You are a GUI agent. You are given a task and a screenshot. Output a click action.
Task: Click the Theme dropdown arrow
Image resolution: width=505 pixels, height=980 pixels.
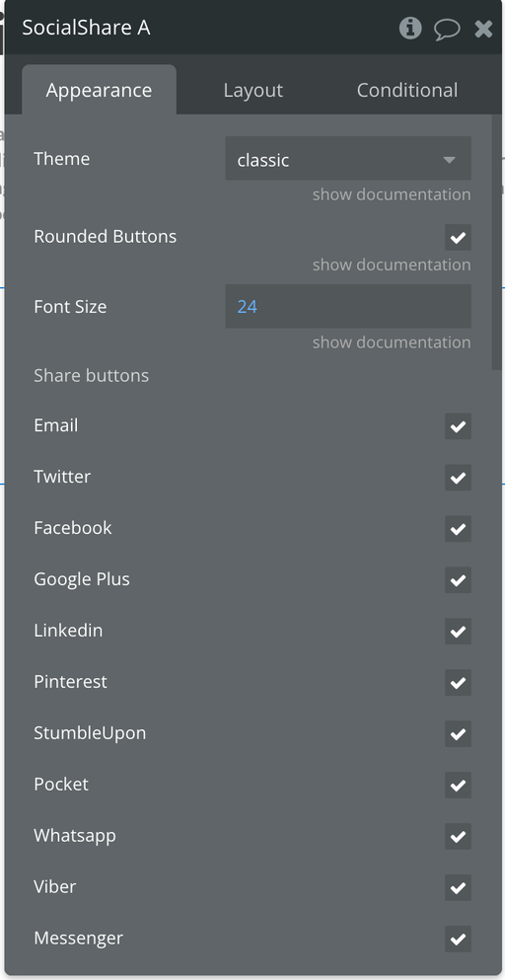(x=449, y=160)
